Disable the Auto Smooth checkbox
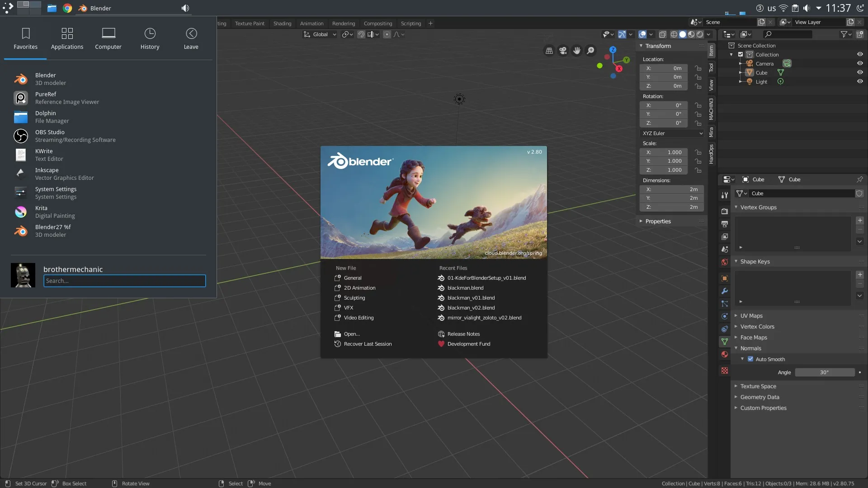 750,359
